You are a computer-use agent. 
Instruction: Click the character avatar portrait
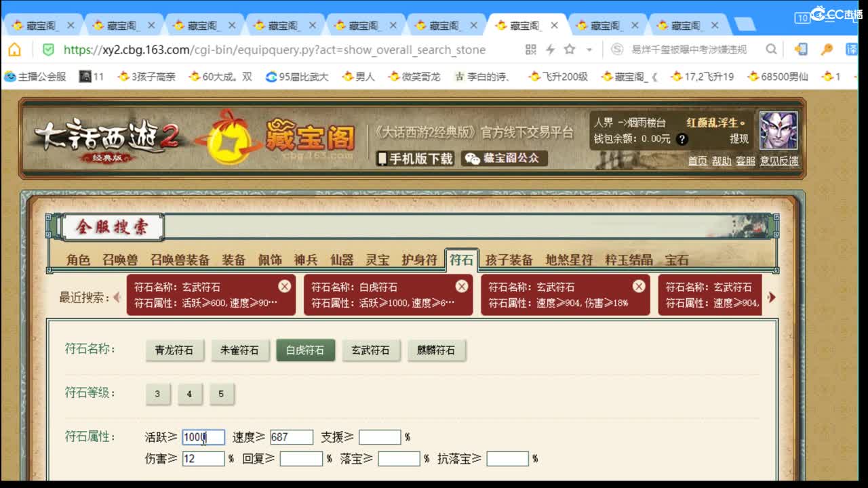pyautogui.click(x=778, y=131)
